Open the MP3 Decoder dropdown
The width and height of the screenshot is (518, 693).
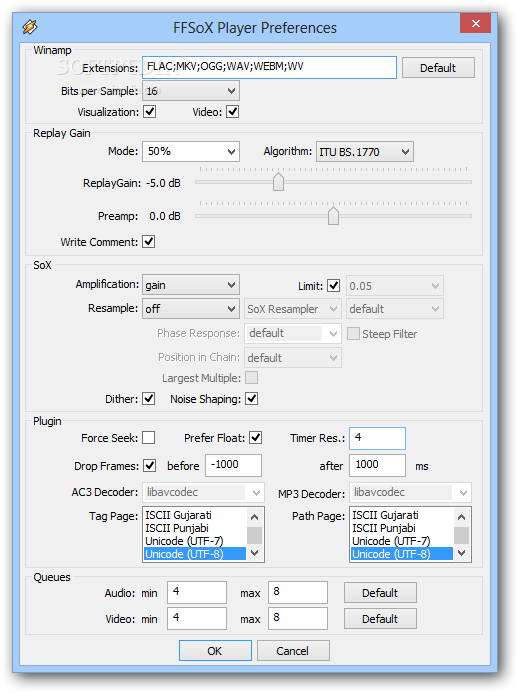[410, 492]
